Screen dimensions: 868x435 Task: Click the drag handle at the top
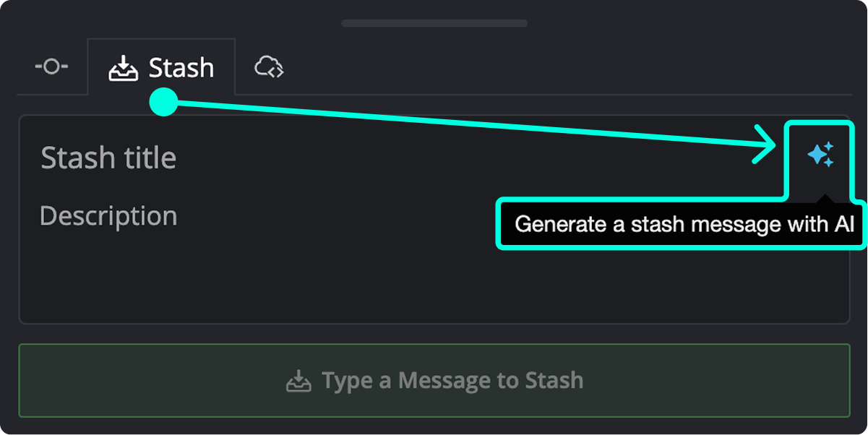coord(434,23)
